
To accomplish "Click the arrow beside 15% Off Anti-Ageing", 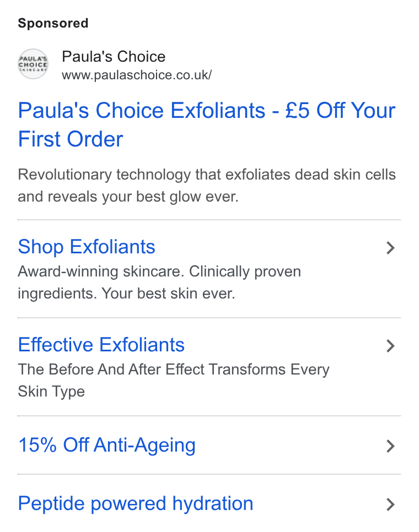I will click(x=390, y=446).
